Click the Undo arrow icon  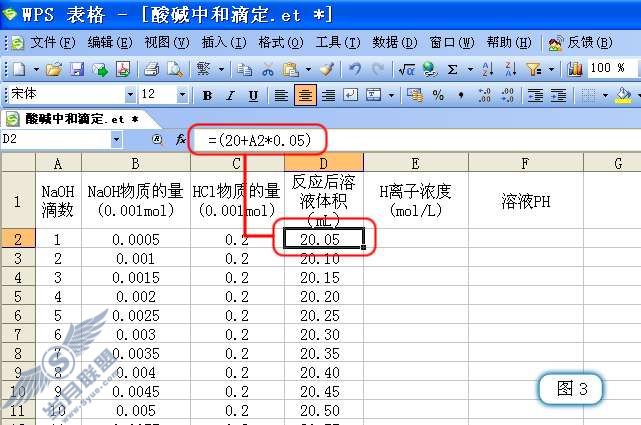point(355,69)
